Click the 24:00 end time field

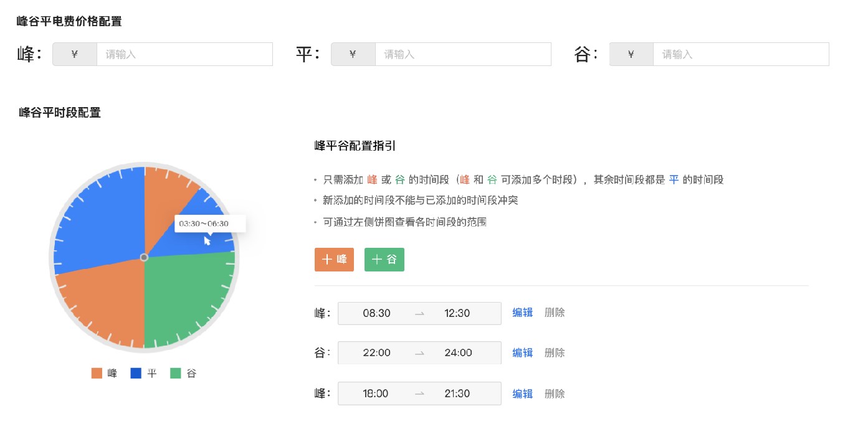(458, 353)
